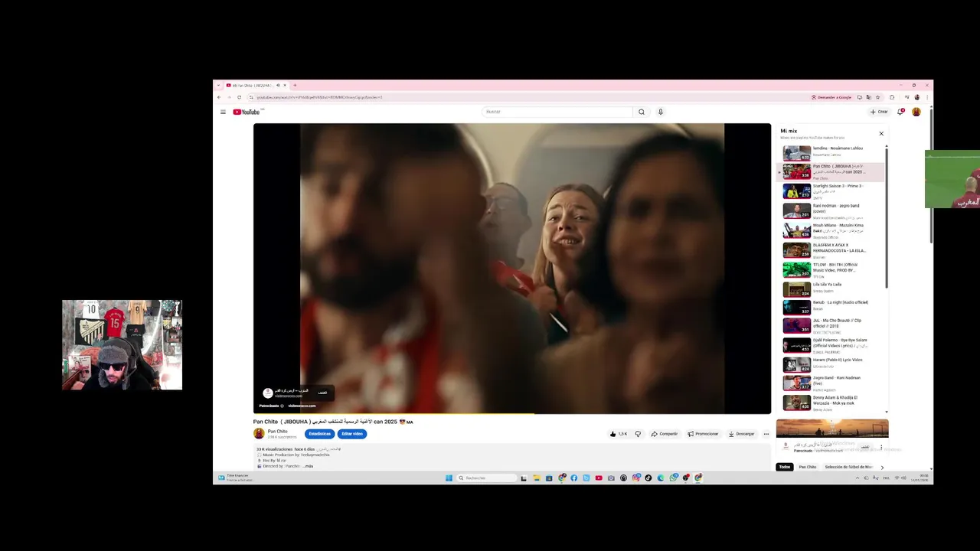Open the account avatar menu
This screenshot has width=980, height=551.
[916, 112]
